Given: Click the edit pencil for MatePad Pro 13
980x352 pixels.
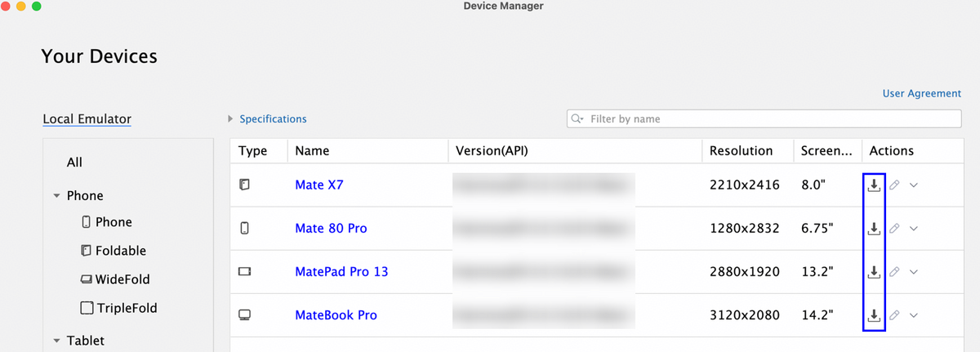Looking at the screenshot, I should [x=894, y=272].
